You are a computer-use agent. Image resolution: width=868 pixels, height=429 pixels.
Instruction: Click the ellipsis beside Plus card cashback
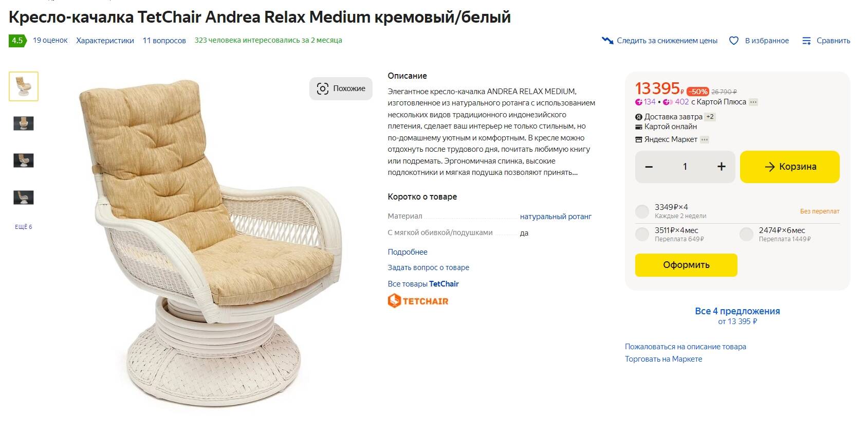click(x=753, y=102)
